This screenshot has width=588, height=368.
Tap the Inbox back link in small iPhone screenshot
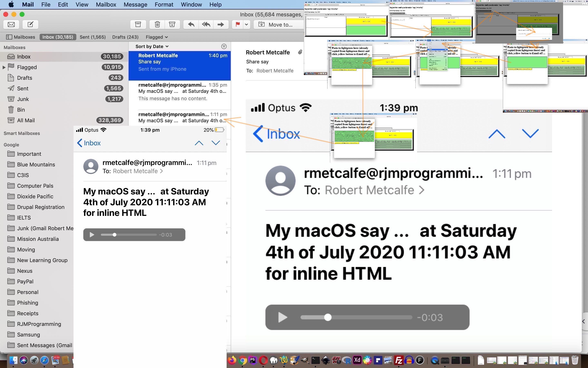[89, 143]
